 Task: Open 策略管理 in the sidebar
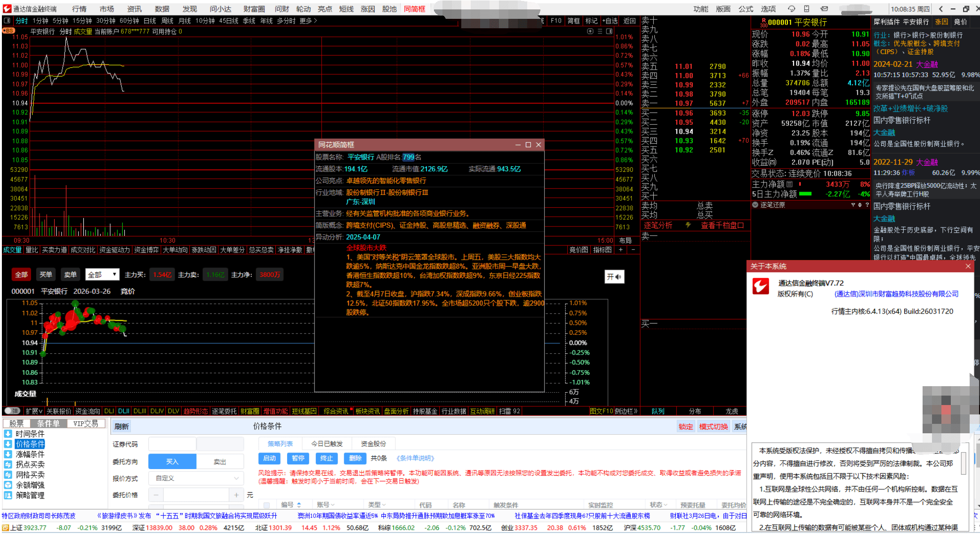click(30, 495)
